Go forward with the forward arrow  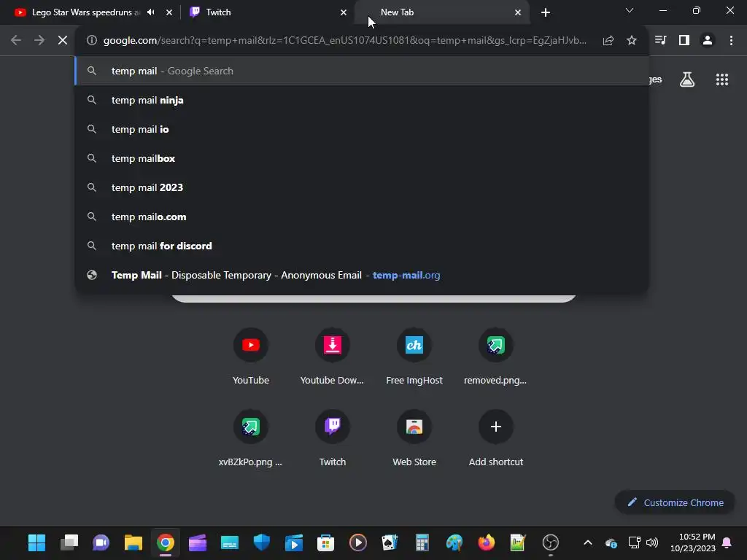39,41
